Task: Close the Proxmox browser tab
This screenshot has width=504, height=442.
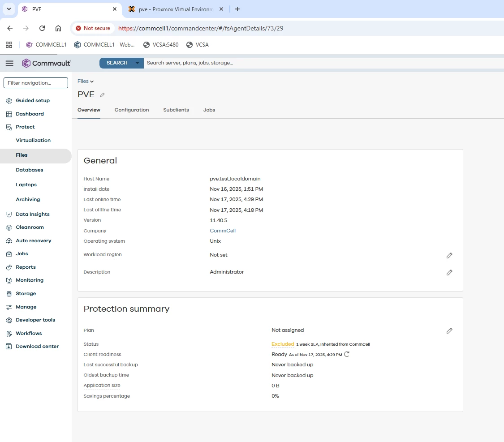Action: click(x=221, y=9)
